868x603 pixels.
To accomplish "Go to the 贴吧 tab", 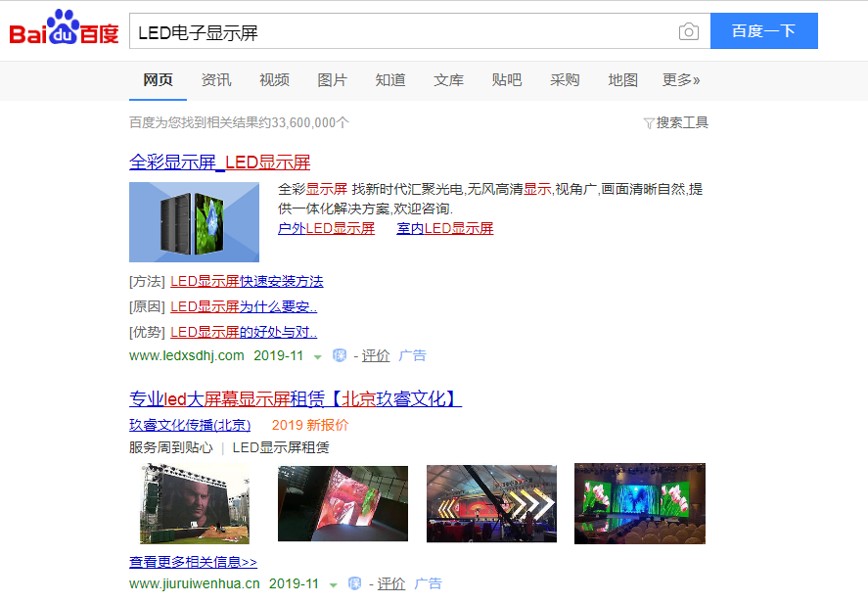I will coord(507,79).
